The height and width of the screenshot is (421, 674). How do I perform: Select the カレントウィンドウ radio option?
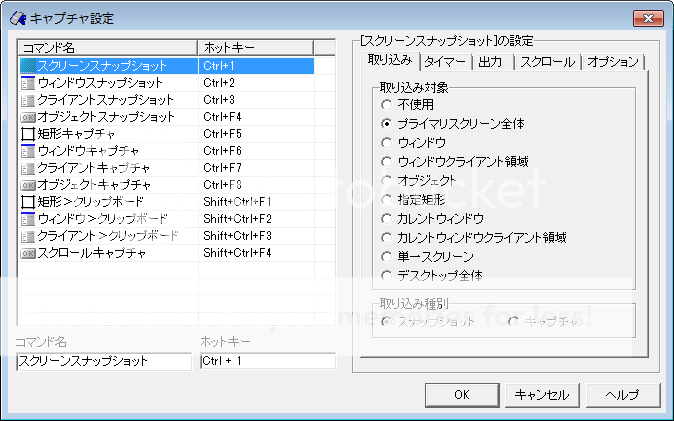[x=386, y=219]
